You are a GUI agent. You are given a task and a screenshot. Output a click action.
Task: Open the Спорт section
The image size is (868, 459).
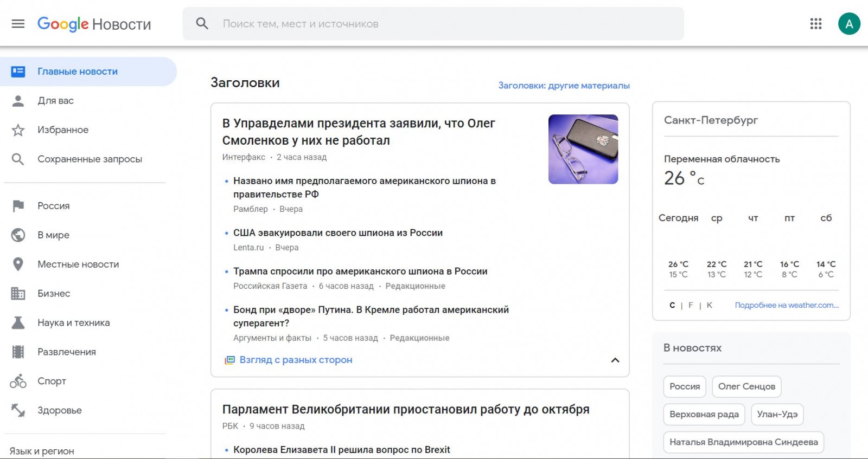tap(52, 382)
